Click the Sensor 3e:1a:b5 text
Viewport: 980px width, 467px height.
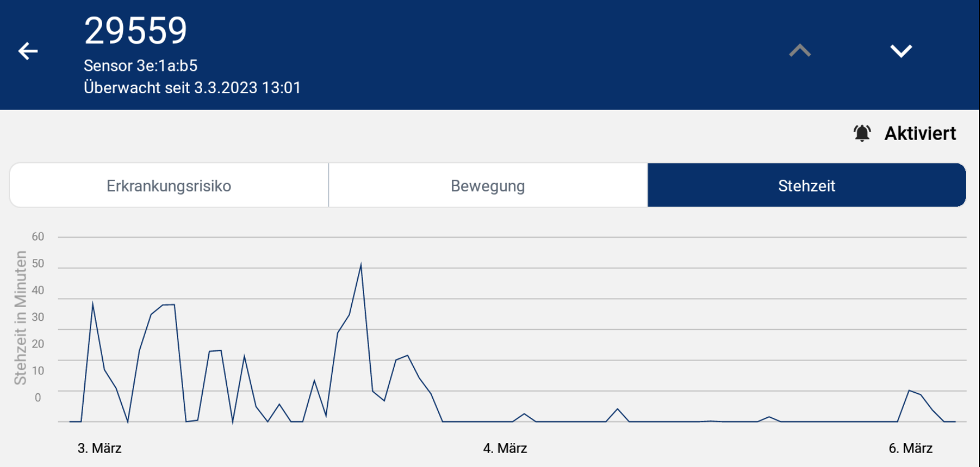click(141, 66)
